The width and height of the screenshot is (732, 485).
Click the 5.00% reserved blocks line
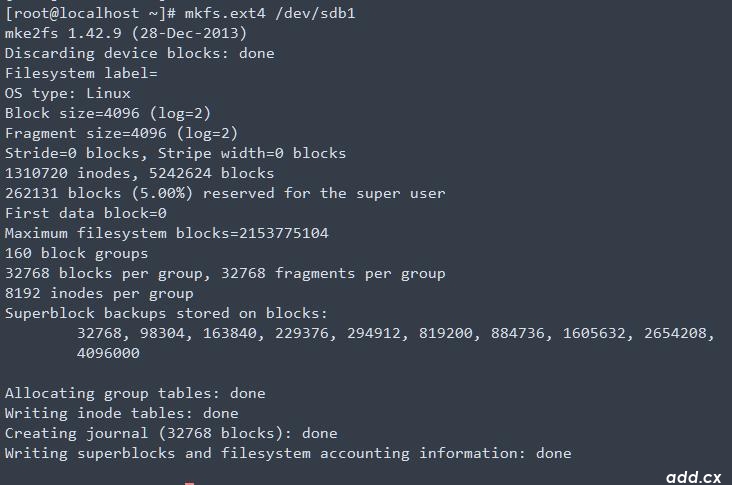click(x=225, y=193)
